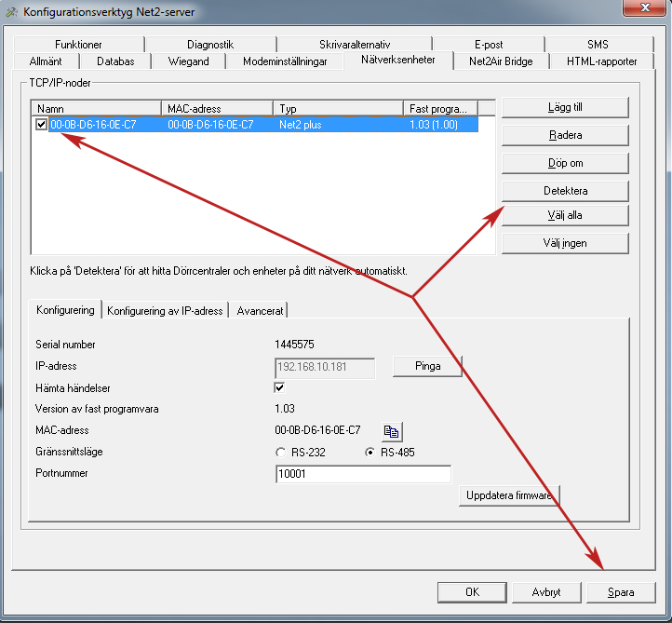The image size is (672, 623).
Task: Select the Net2 plus type cell
Action: click(x=301, y=125)
